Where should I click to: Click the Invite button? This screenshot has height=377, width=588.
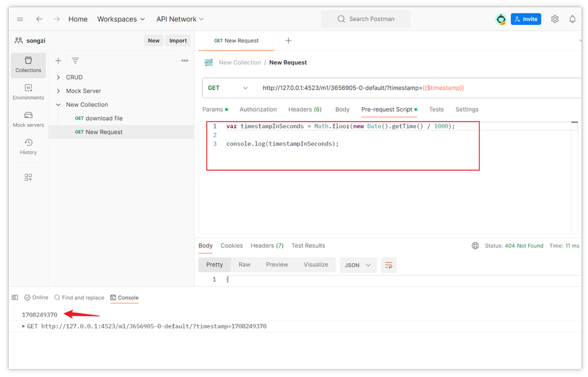(526, 19)
